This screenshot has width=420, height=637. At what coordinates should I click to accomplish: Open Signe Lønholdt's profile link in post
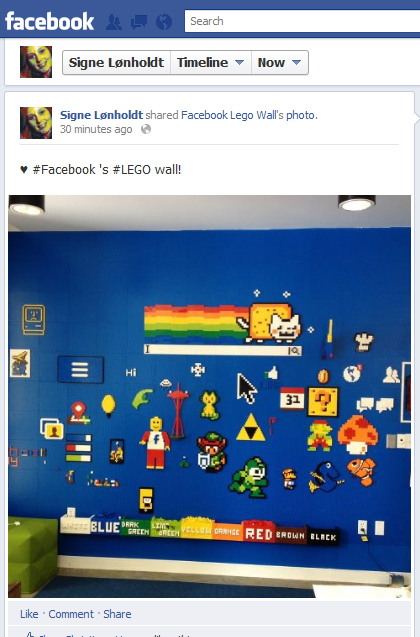pos(102,115)
